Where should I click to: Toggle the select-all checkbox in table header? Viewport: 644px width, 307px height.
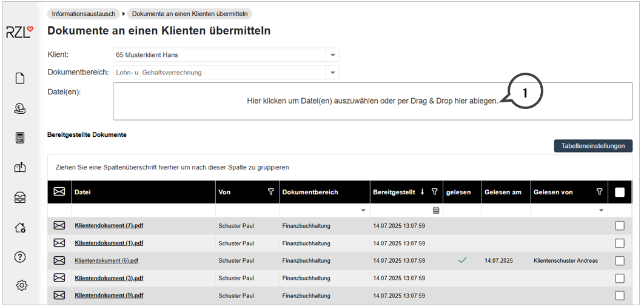619,192
